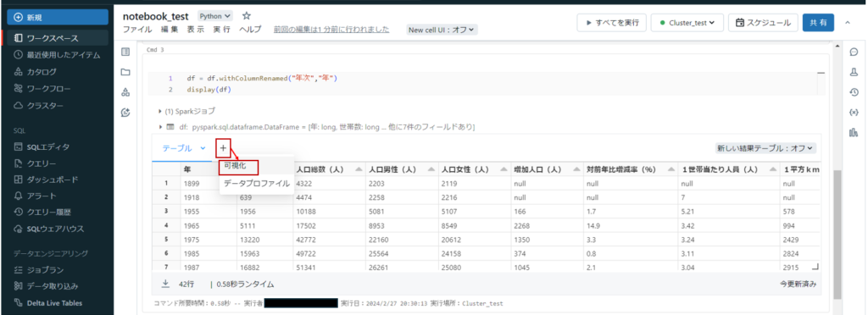Open the Python language dropdown
The height and width of the screenshot is (315, 868).
(215, 17)
